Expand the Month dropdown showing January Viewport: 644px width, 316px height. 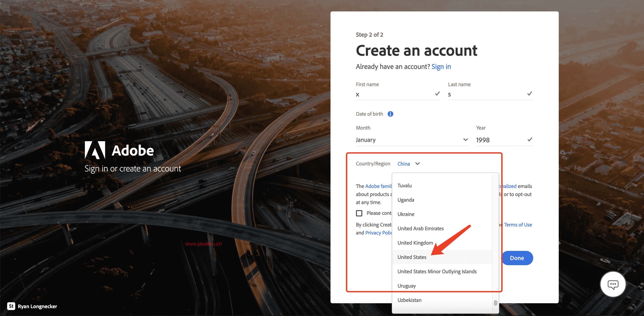pyautogui.click(x=412, y=140)
